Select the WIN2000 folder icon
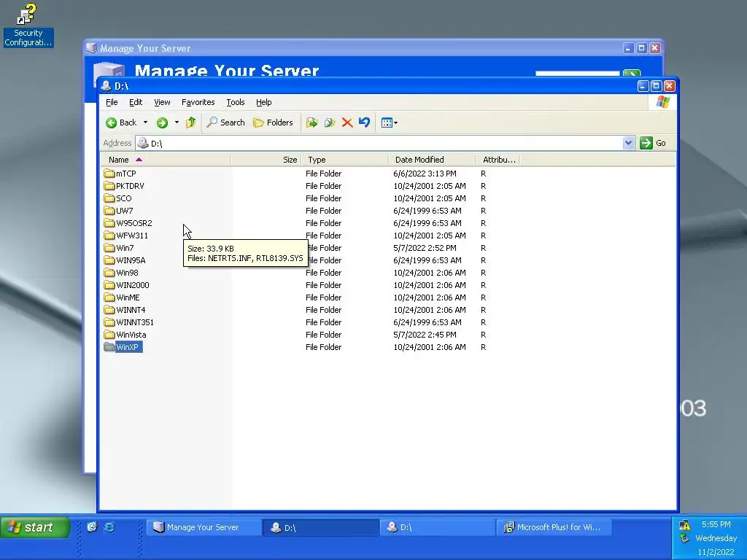 pyautogui.click(x=109, y=285)
